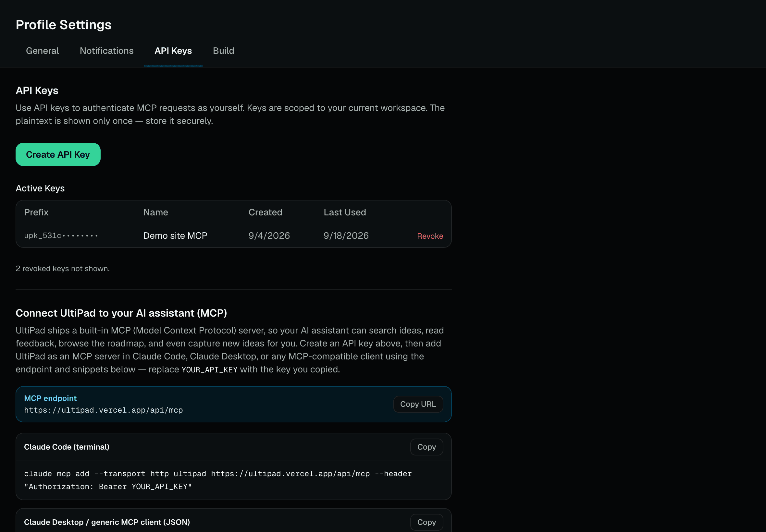Click the 'Connect UltiPad to your AI assistant' heading

tap(121, 313)
